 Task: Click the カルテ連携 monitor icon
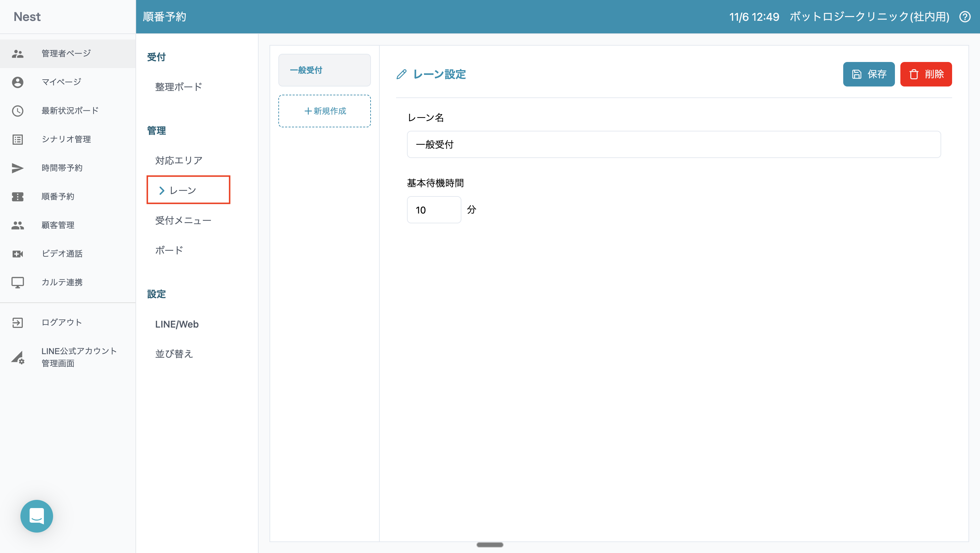click(x=17, y=282)
